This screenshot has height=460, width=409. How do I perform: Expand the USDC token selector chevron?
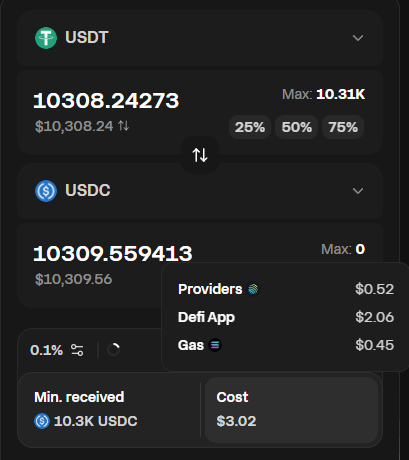[358, 191]
